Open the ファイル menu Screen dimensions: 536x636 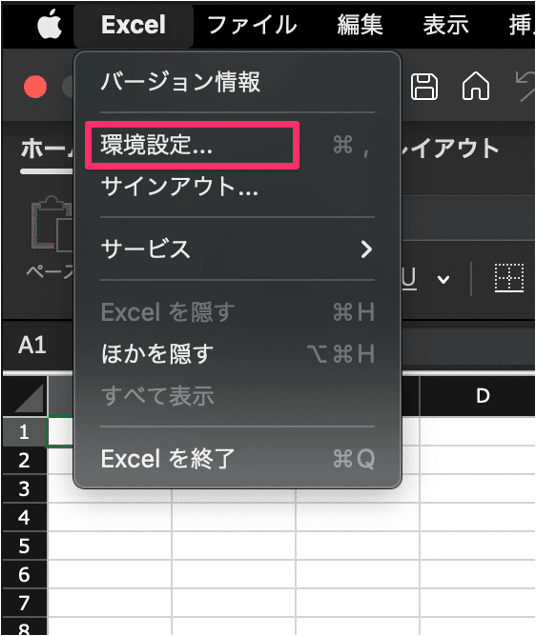(252, 25)
